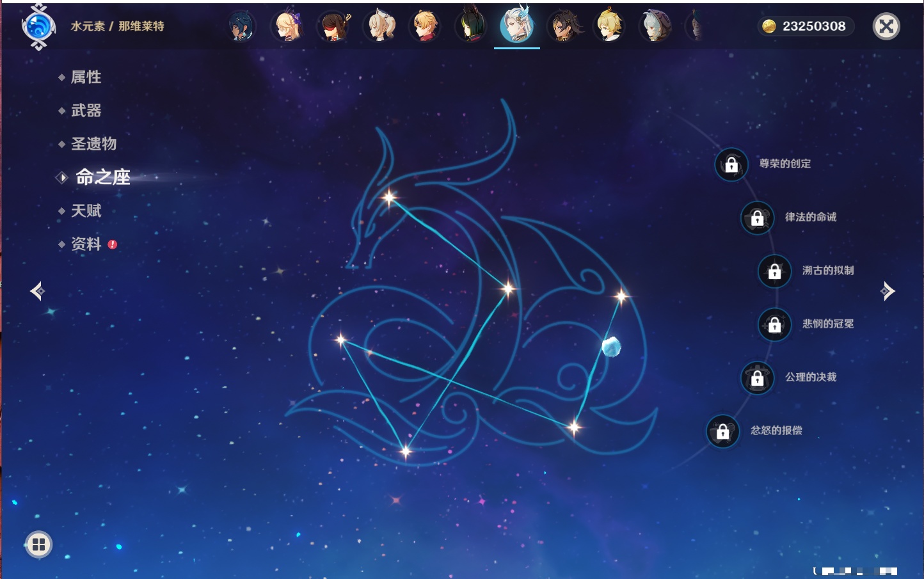Screen dimensions: 924x579
Task: Click the lock icon for 公理的决裁
Action: [757, 377]
